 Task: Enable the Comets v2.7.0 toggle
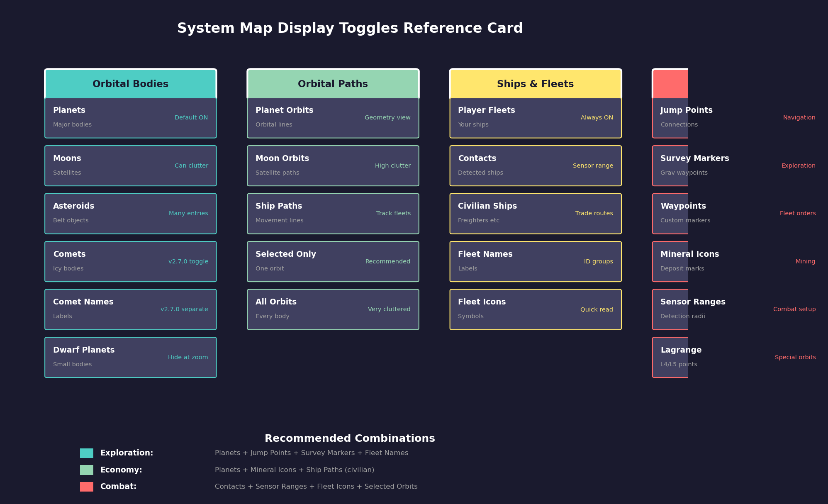tap(130, 261)
